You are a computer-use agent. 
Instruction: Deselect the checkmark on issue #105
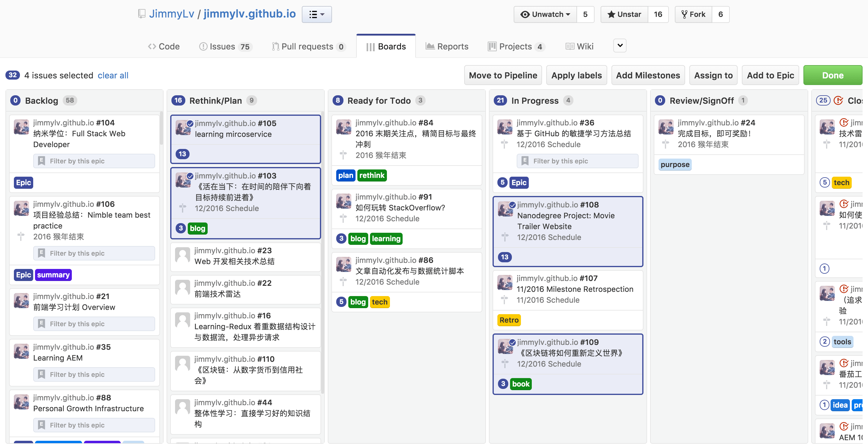[190, 123]
